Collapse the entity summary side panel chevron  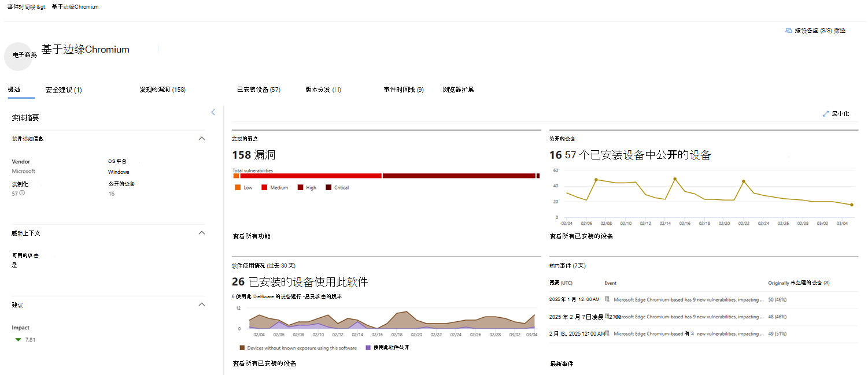point(213,112)
